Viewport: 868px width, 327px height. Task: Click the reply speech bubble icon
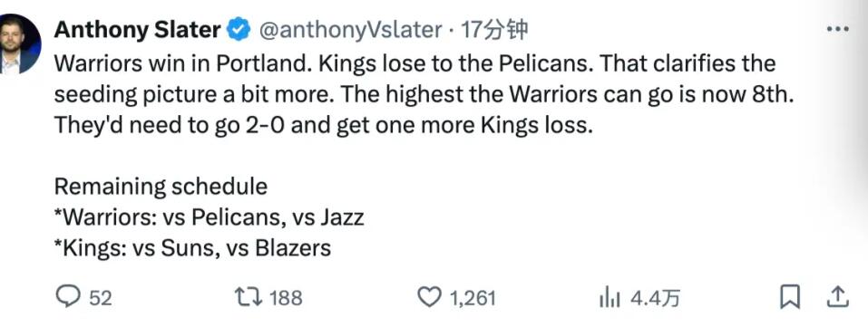tap(69, 298)
